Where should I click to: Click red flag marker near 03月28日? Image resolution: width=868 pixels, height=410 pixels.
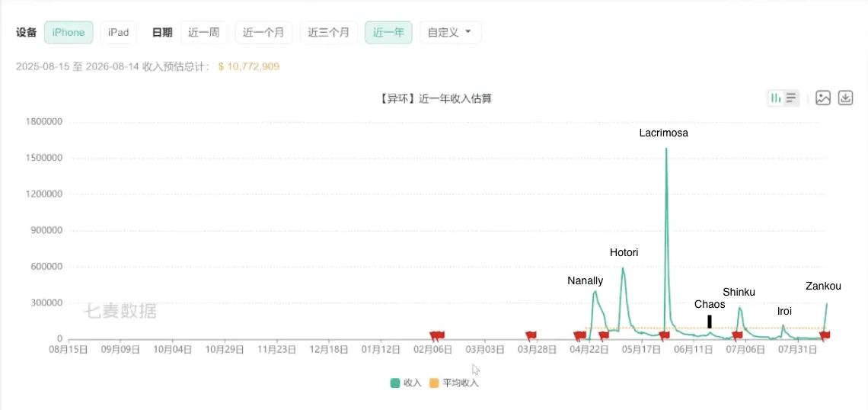click(x=531, y=335)
